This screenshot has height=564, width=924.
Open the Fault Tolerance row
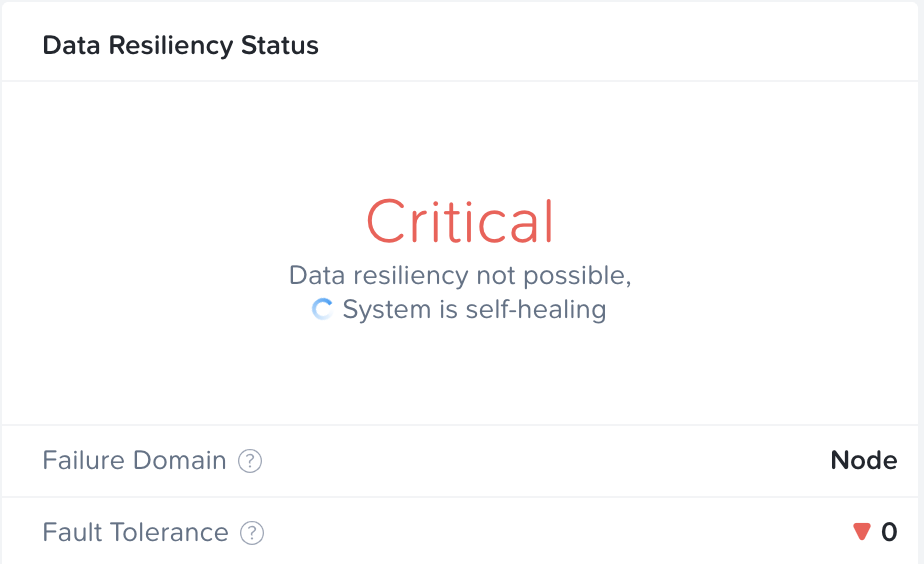coord(460,532)
